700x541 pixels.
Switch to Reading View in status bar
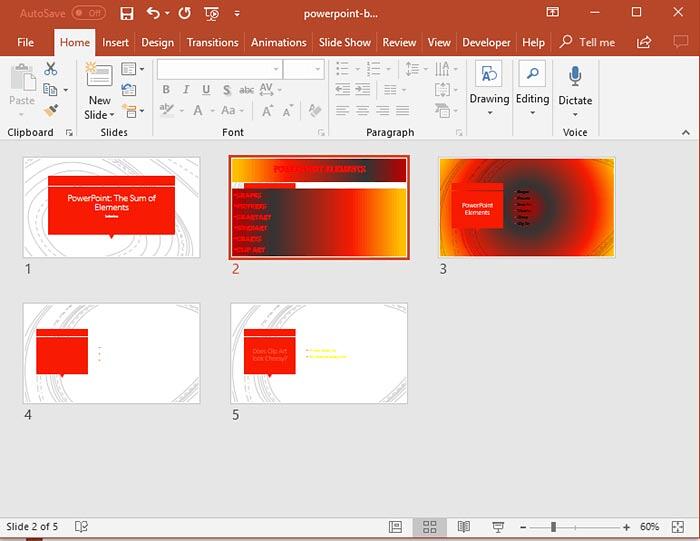click(x=463, y=527)
